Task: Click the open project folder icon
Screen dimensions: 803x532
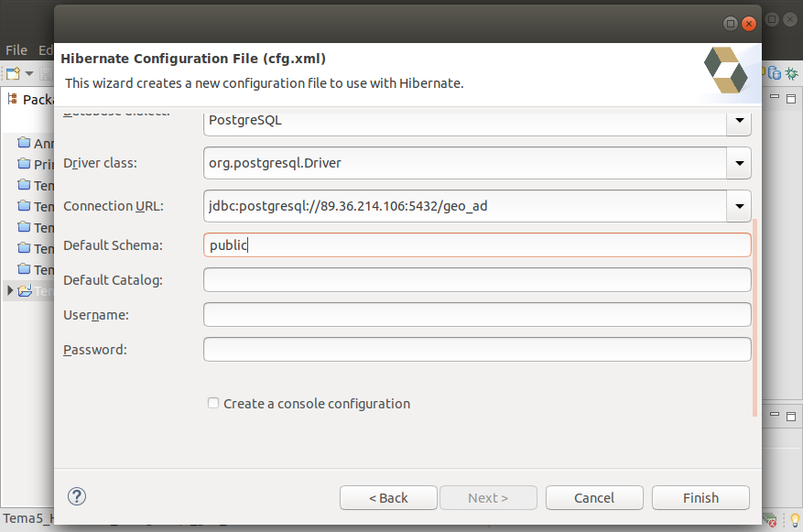Action: [25, 291]
